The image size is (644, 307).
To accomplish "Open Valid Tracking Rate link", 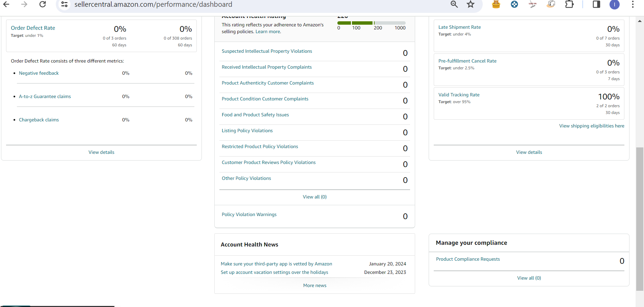I will pos(459,95).
